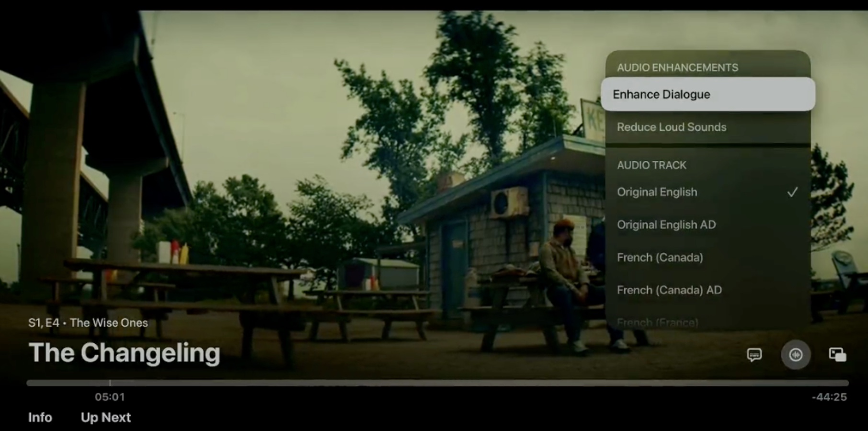868x431 pixels.
Task: Pick French (Canada) AD audio track
Action: 708,290
